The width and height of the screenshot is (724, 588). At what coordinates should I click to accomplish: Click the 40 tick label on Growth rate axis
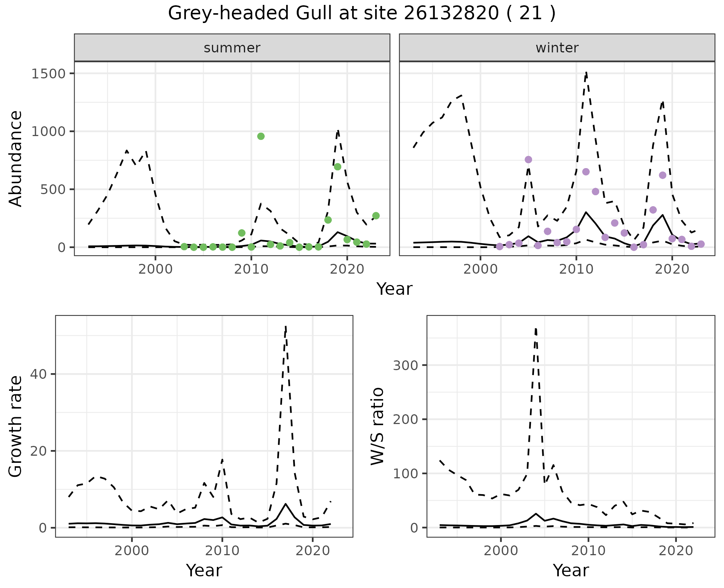click(x=38, y=374)
